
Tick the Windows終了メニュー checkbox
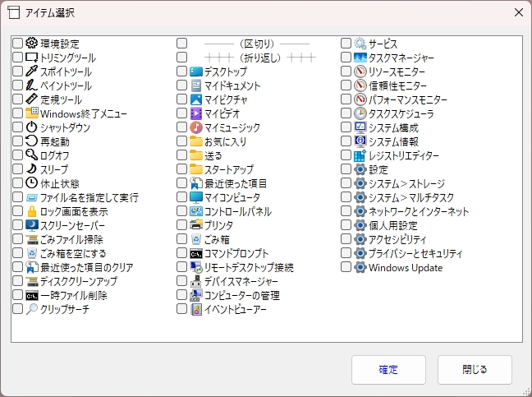pos(17,113)
